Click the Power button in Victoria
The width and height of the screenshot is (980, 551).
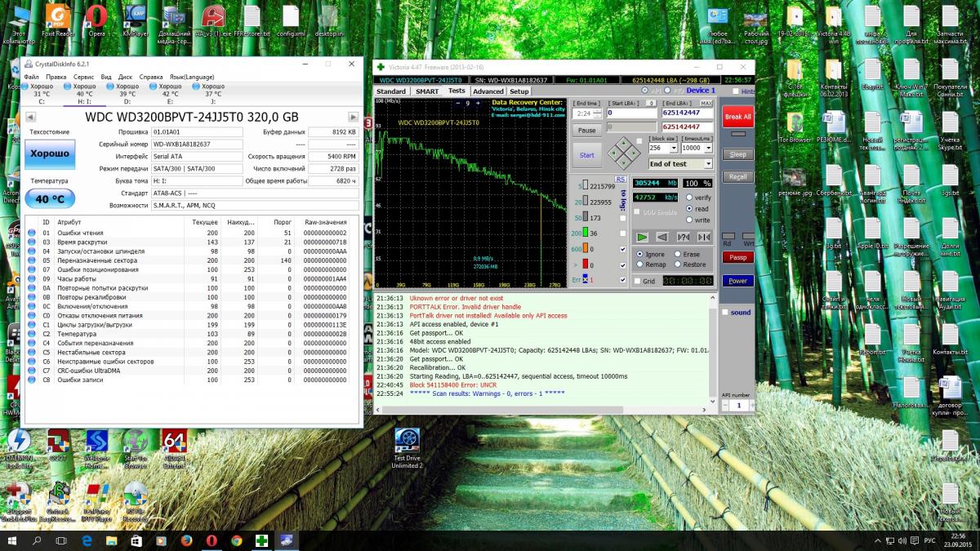[737, 281]
